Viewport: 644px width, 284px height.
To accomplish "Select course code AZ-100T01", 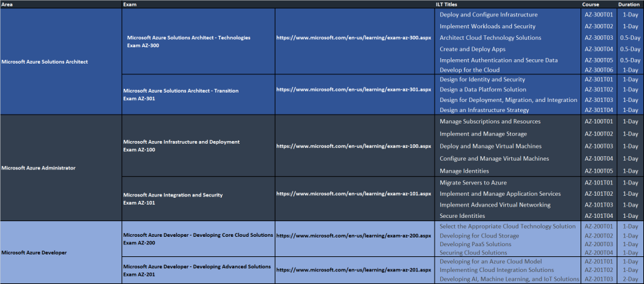I will pyautogui.click(x=599, y=122).
